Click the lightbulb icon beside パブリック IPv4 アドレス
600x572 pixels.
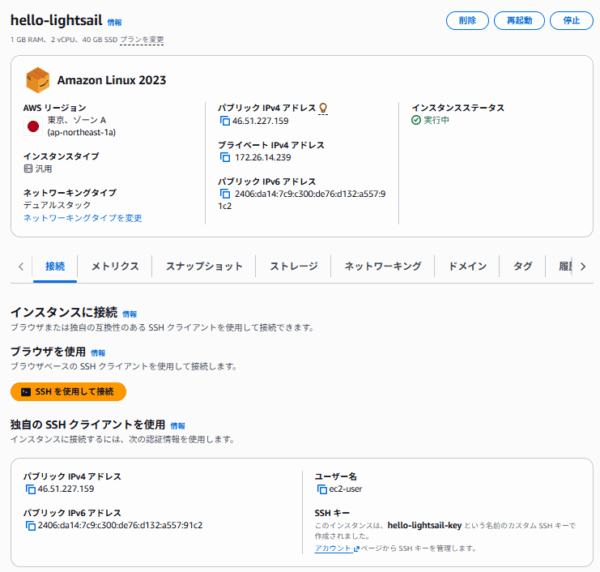click(x=323, y=108)
